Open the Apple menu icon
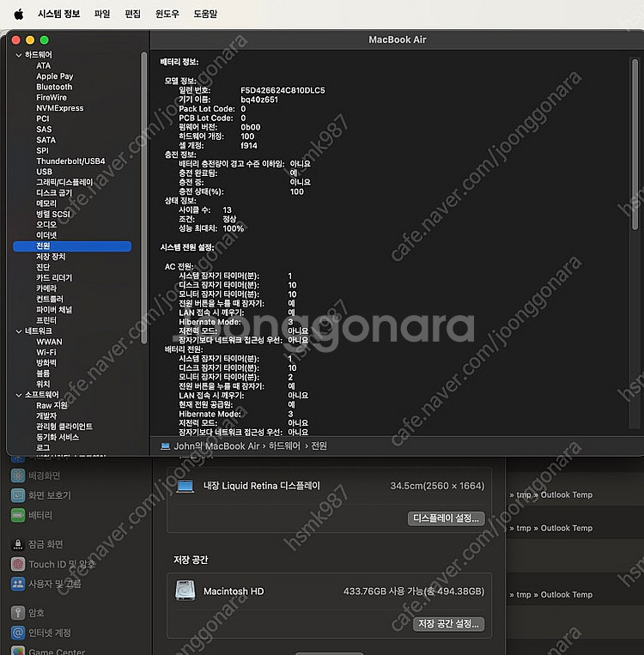Image resolution: width=644 pixels, height=655 pixels. pyautogui.click(x=19, y=15)
